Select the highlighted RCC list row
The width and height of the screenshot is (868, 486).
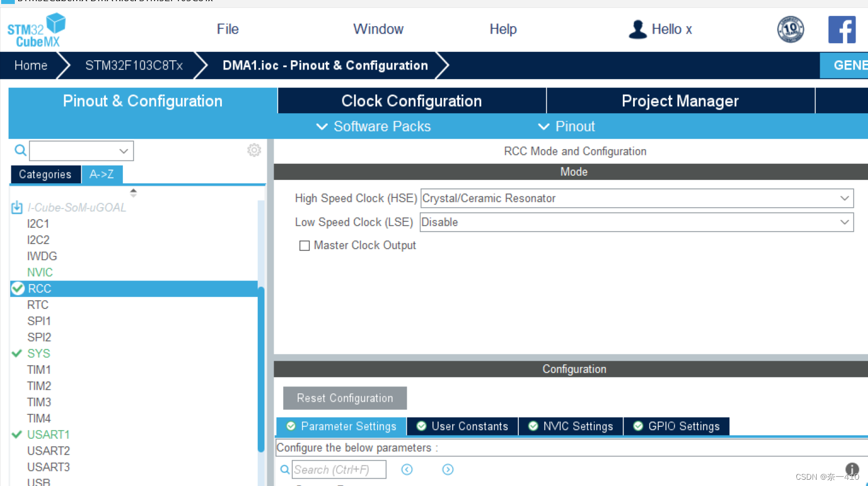(134, 289)
